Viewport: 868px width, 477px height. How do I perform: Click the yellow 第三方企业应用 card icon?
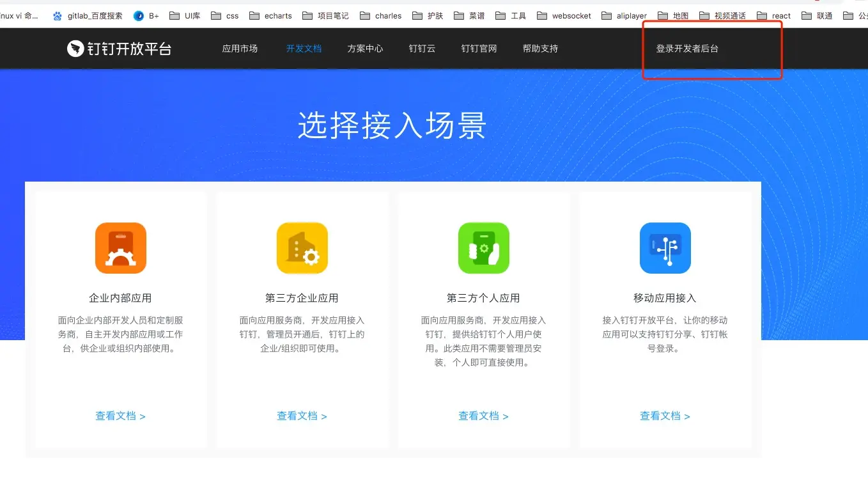pos(302,248)
